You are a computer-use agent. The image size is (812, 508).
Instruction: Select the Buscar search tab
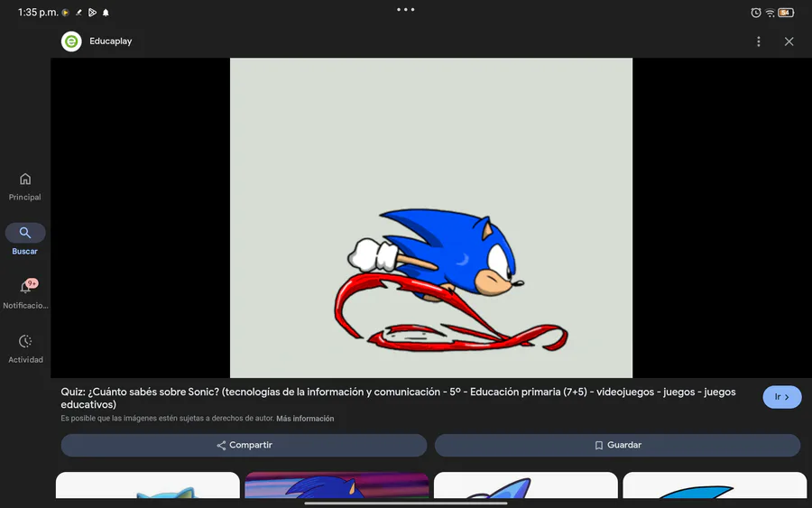click(x=25, y=240)
